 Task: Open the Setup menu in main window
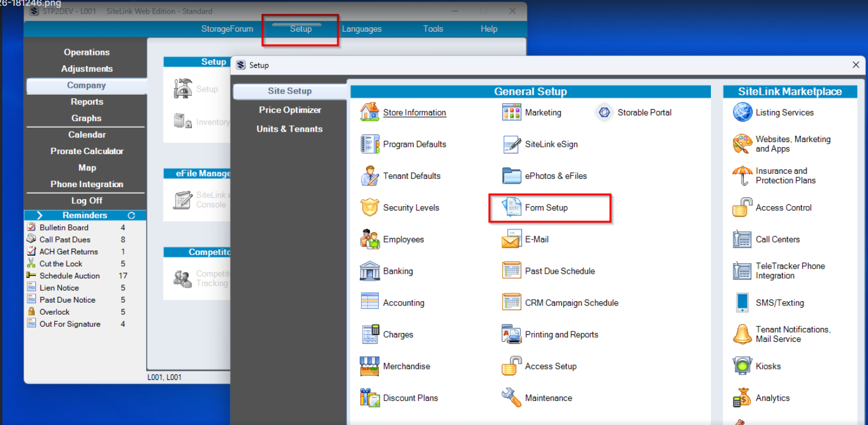(301, 29)
